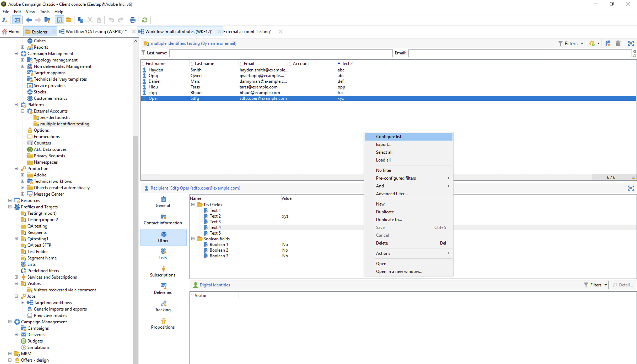Click the print icon in the toolbar
The height and width of the screenshot is (364, 637).
[132, 20]
